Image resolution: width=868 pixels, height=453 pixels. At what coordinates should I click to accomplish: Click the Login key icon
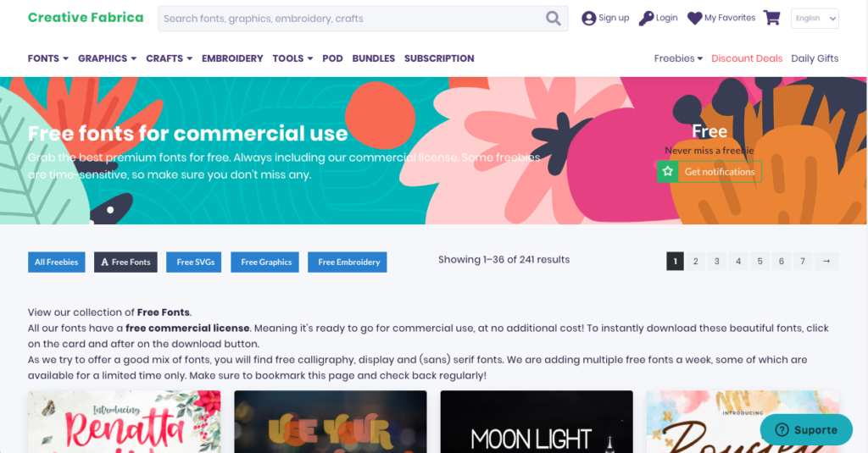point(646,19)
